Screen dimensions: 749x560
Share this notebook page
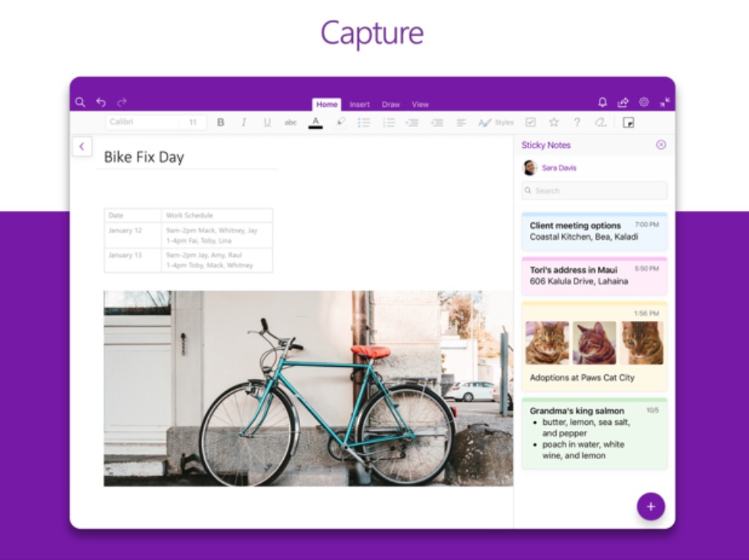coord(623,102)
